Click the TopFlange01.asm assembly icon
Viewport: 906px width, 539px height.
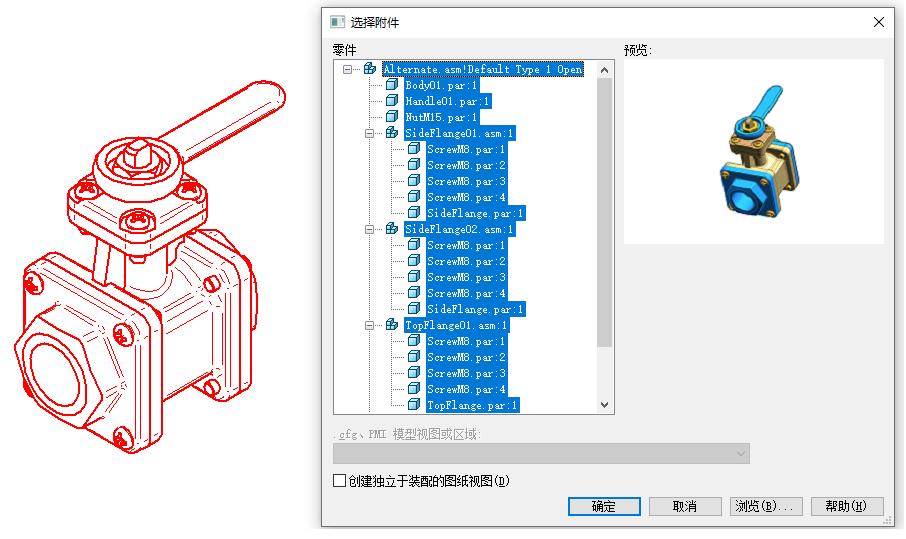click(x=392, y=325)
